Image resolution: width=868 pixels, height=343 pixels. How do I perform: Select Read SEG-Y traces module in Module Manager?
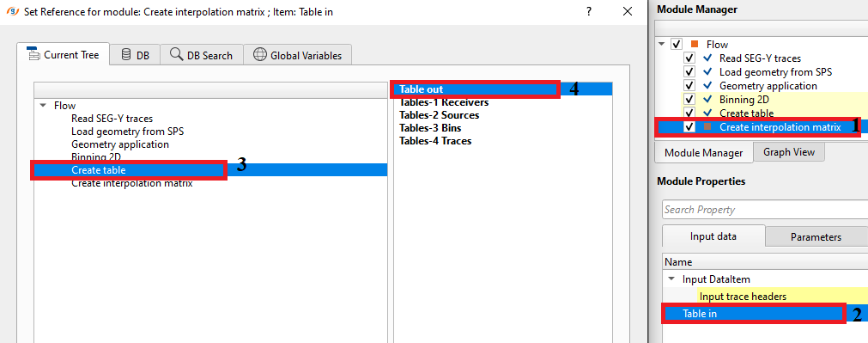[x=760, y=58]
